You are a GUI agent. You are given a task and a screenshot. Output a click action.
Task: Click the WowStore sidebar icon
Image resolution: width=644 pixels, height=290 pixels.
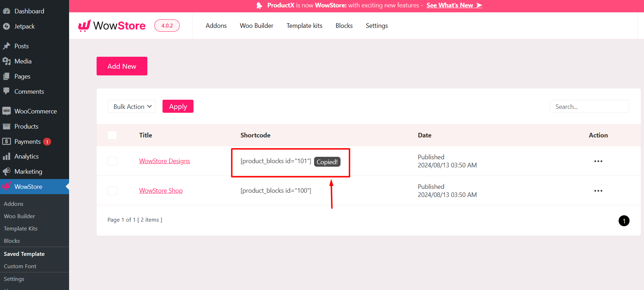coord(6,186)
